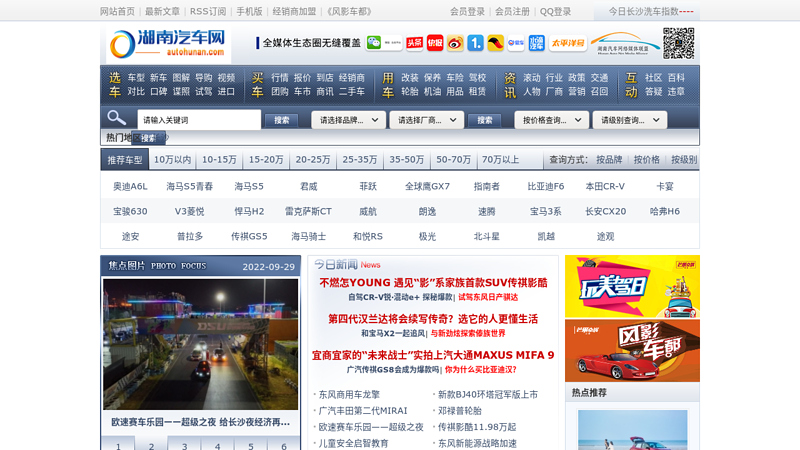Click the yellow icon with black-red stripes
This screenshot has width=800, height=450.
pos(495,43)
